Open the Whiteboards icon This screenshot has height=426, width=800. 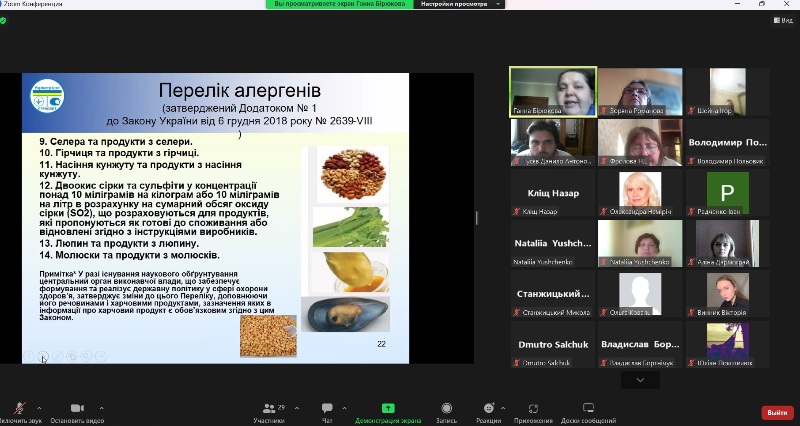click(x=588, y=408)
